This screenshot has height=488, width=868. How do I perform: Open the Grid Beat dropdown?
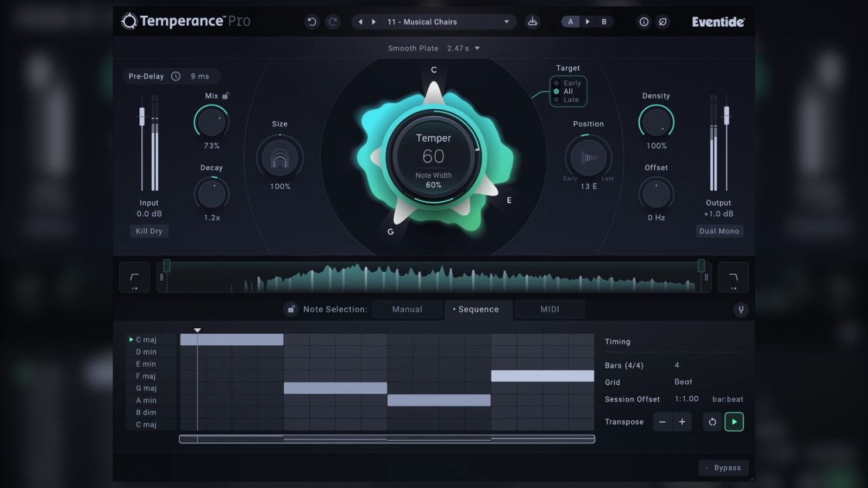[x=683, y=382]
